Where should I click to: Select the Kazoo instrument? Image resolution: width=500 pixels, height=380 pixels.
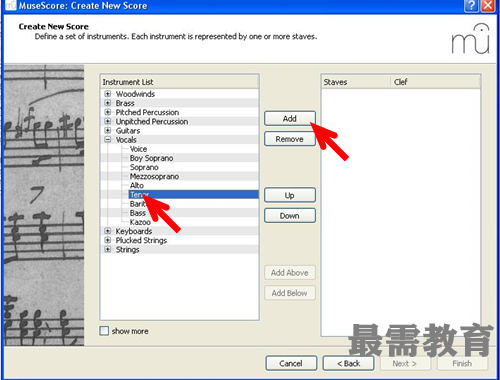click(140, 222)
